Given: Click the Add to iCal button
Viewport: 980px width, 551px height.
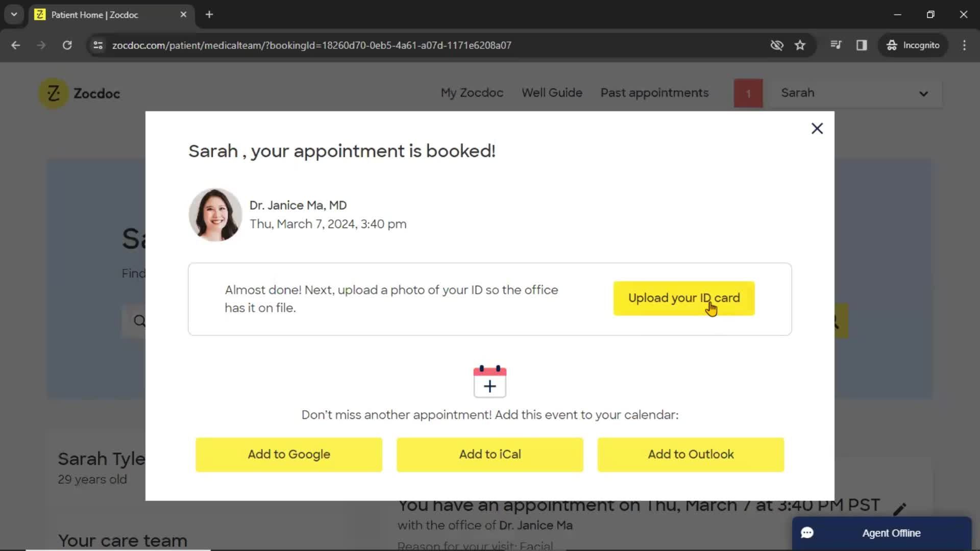Looking at the screenshot, I should click(489, 454).
